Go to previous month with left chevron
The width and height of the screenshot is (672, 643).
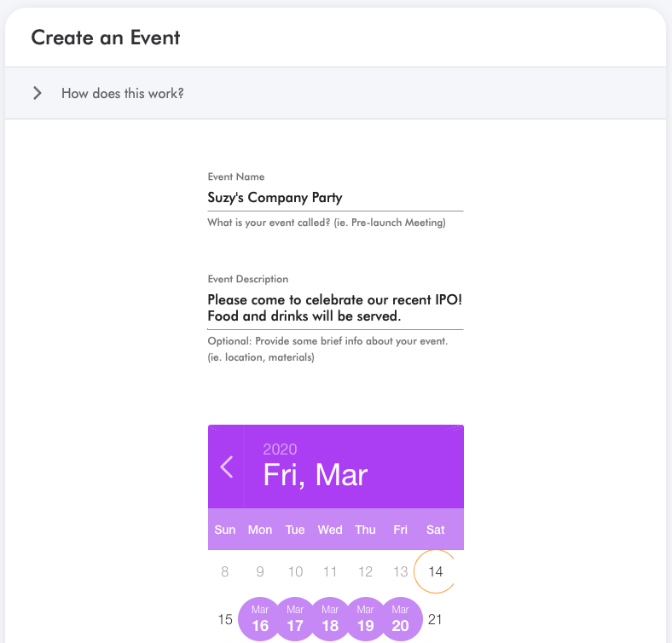(x=226, y=466)
